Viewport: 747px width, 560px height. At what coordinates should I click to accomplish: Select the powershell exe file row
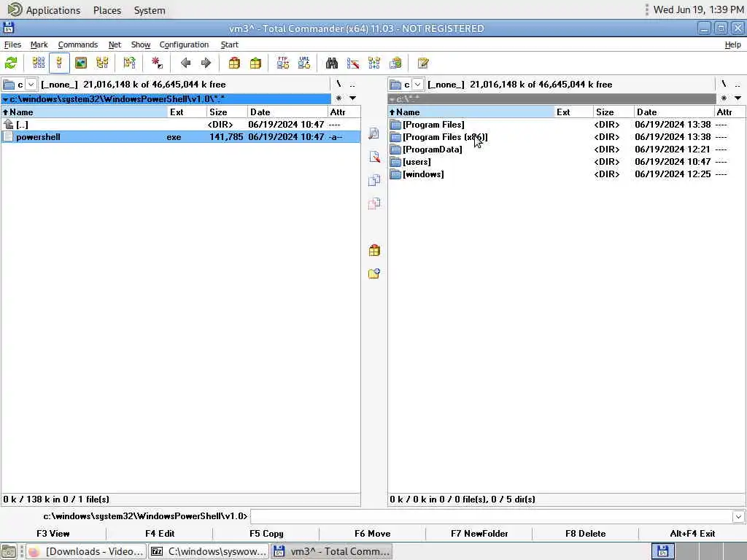181,137
